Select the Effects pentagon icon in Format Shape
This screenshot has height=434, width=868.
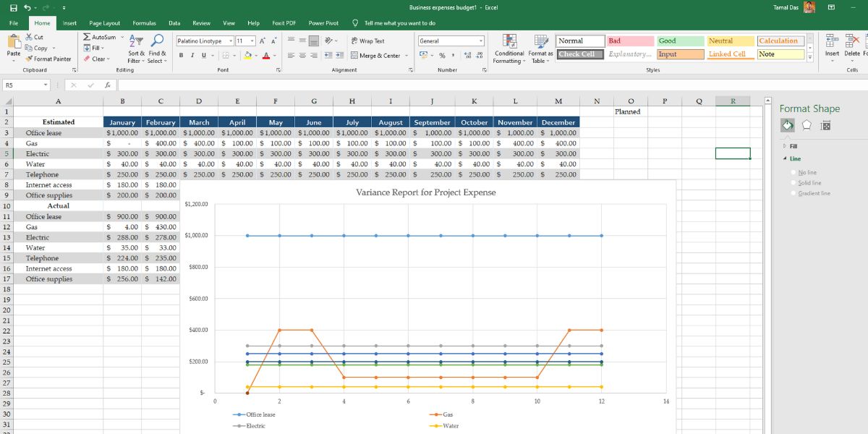(807, 126)
